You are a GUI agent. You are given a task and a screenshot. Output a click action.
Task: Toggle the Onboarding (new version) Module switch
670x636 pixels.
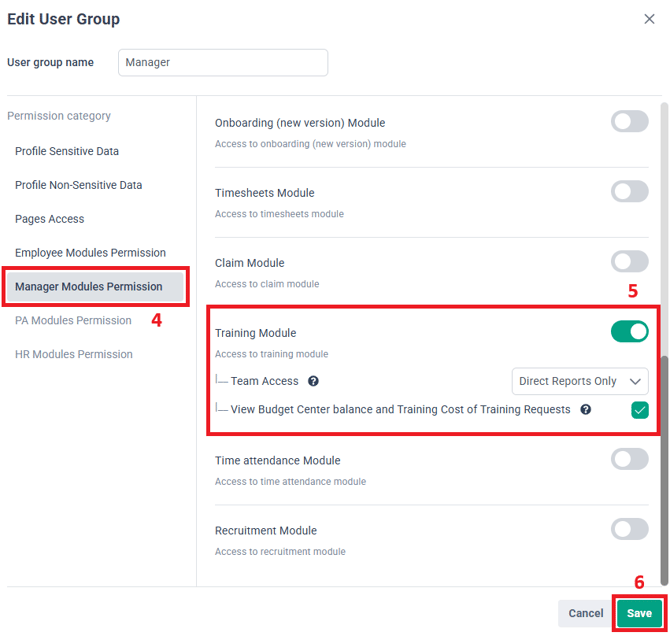629,122
